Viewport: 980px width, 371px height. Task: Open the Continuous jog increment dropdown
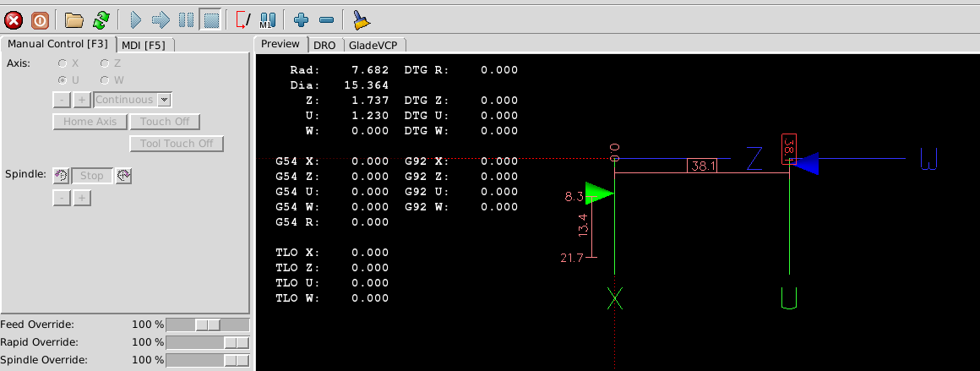[x=164, y=100]
